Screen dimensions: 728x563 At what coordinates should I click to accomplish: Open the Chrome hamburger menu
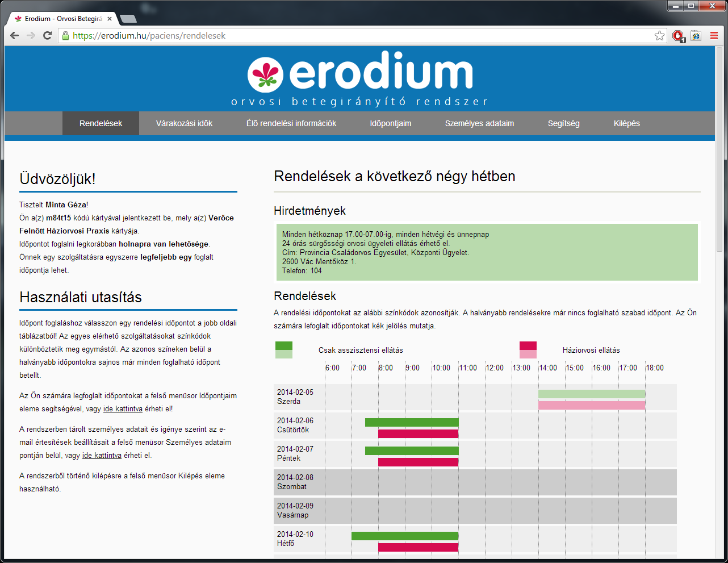[x=714, y=36]
